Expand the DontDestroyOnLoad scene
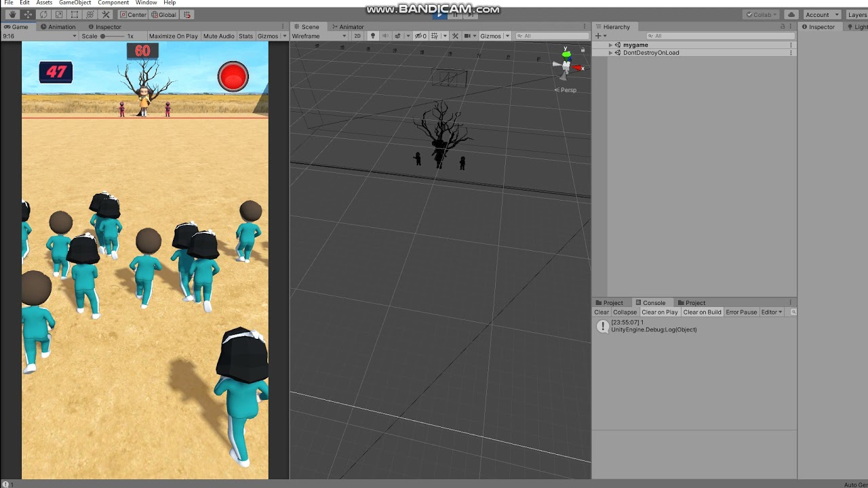The image size is (868, 488). coord(610,52)
